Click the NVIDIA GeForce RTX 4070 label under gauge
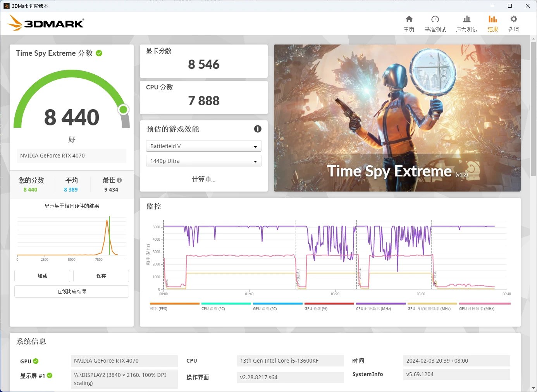 click(x=72, y=156)
